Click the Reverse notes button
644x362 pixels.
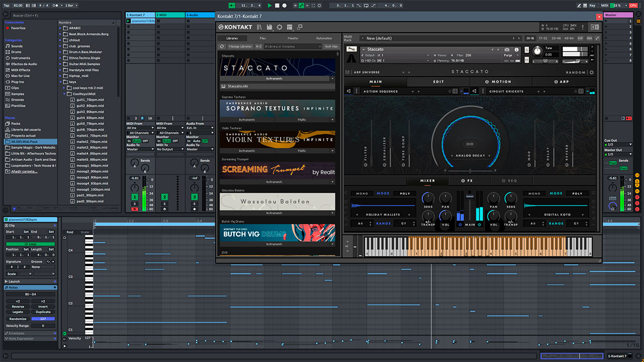click(x=18, y=306)
